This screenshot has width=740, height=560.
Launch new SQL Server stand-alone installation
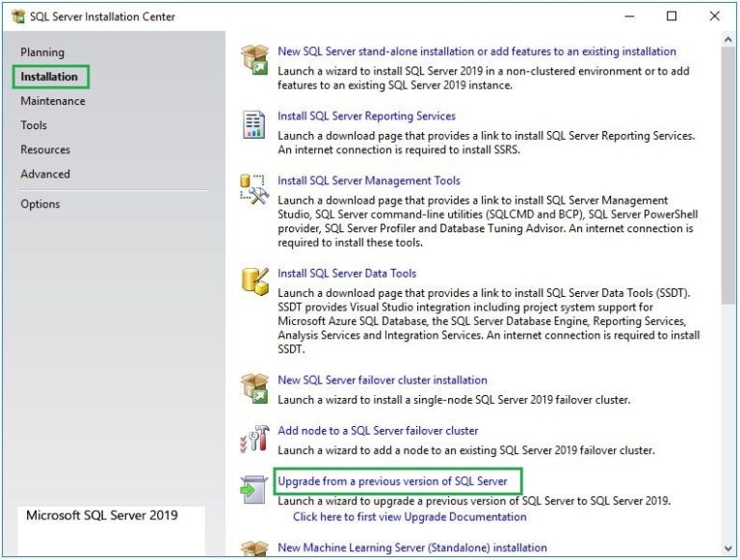477,51
